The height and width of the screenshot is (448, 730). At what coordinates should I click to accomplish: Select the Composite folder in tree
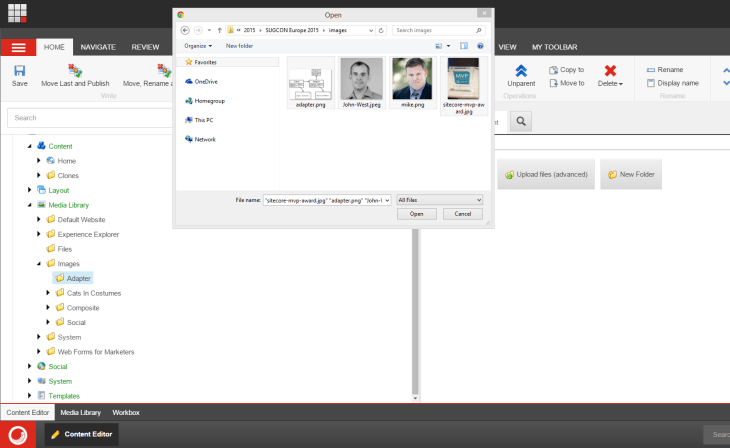coord(77,308)
